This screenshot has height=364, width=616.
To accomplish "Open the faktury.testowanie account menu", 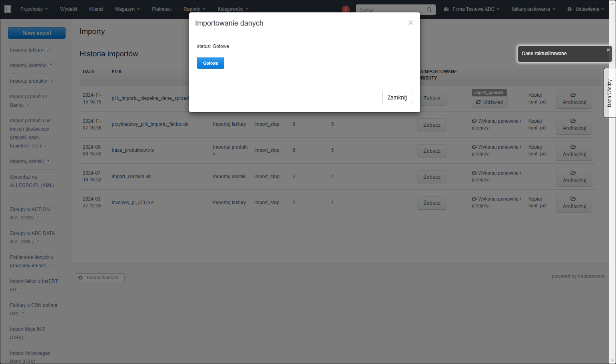I will click(x=534, y=9).
